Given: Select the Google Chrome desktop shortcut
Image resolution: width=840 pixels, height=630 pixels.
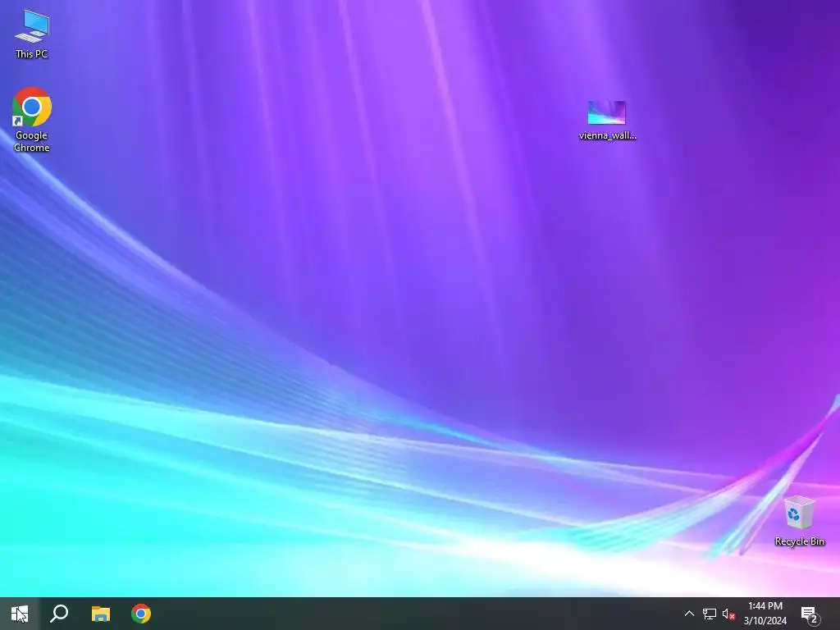Looking at the screenshot, I should point(32,120).
